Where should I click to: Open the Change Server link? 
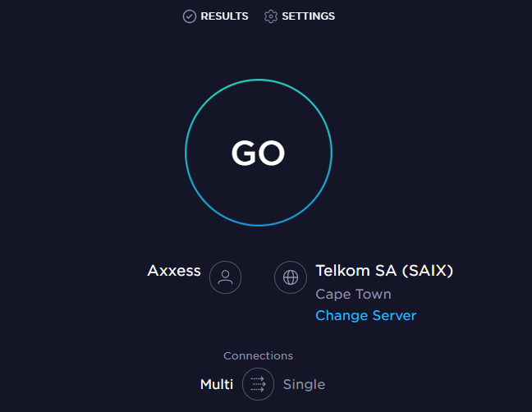click(x=366, y=315)
